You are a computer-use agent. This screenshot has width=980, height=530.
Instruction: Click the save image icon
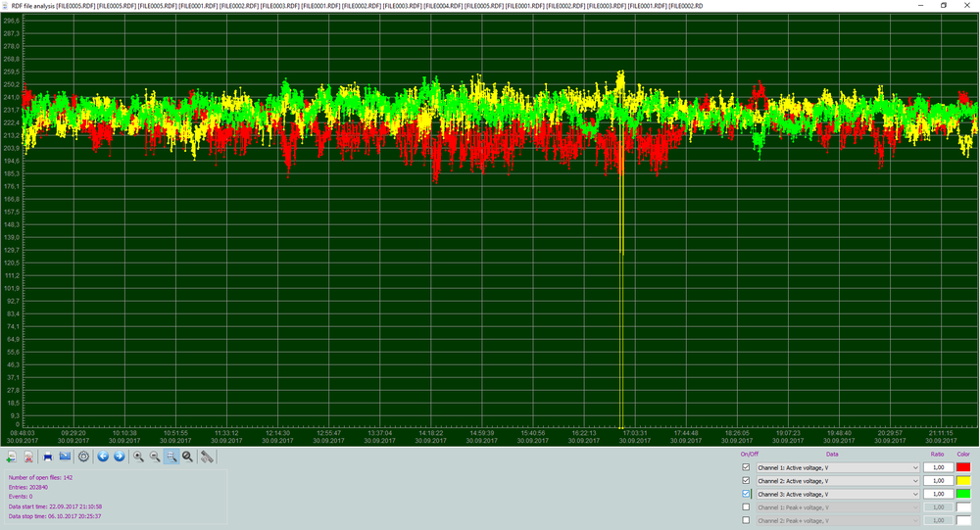[65, 457]
